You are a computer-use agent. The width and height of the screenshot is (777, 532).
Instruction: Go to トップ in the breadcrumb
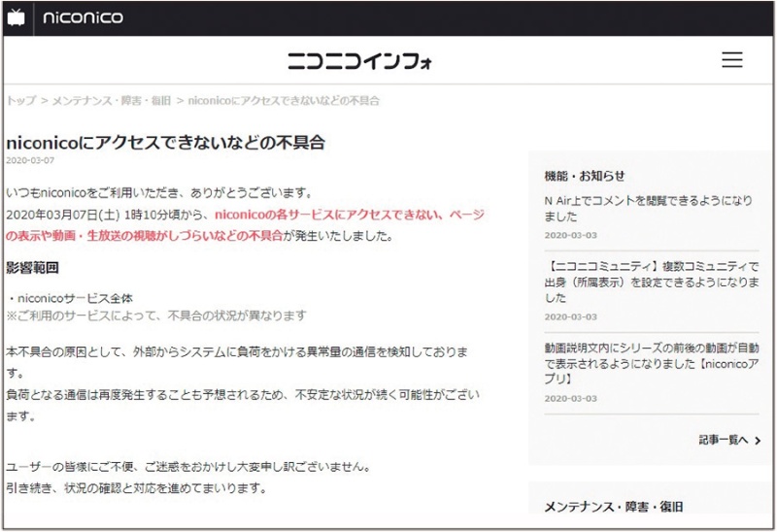click(20, 101)
